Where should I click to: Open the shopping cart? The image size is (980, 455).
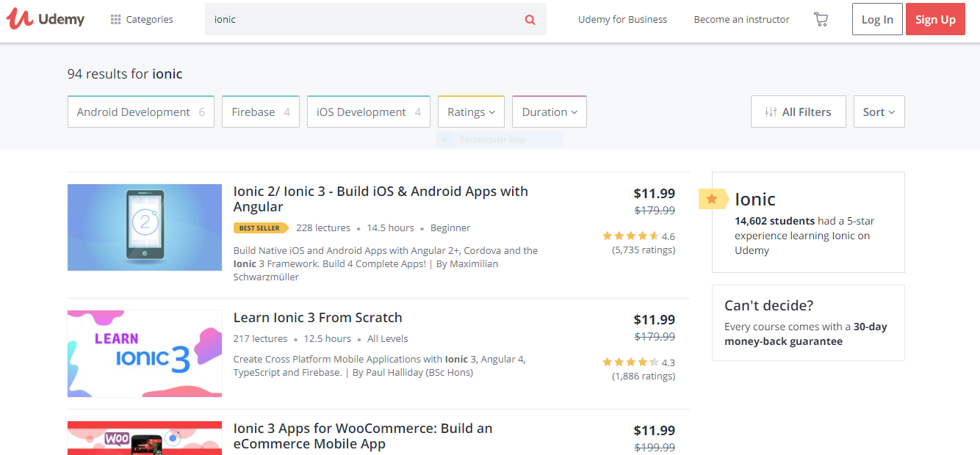click(821, 20)
